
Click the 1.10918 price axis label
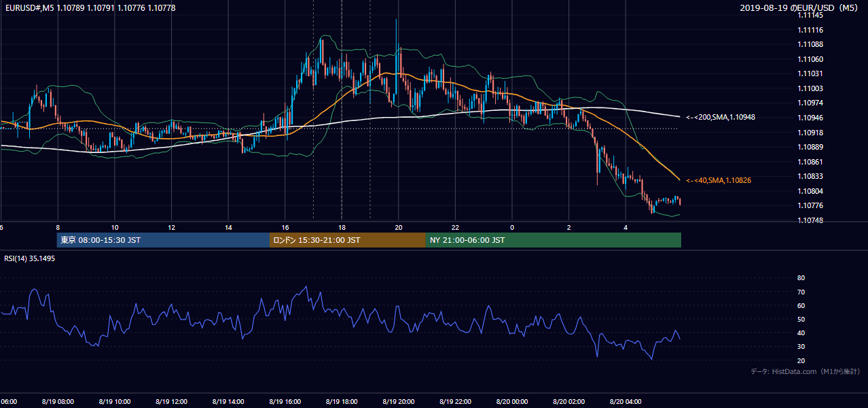[x=810, y=132]
